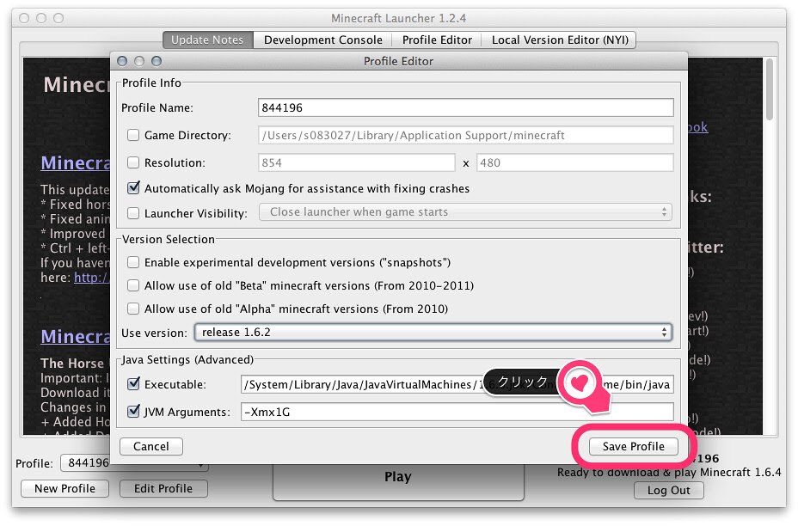The height and width of the screenshot is (532, 798).
Task: Allow old Alpha minecraft versions checkbox
Action: pos(133,309)
